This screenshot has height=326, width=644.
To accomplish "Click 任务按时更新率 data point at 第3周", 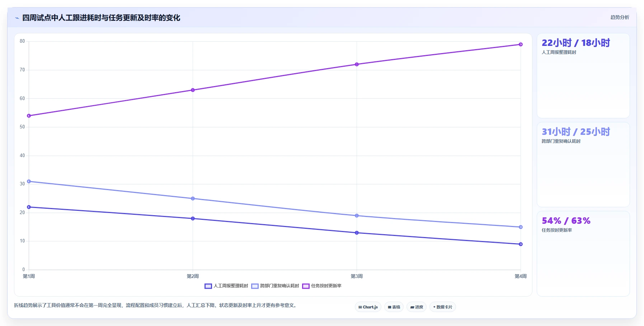I will click(357, 65).
